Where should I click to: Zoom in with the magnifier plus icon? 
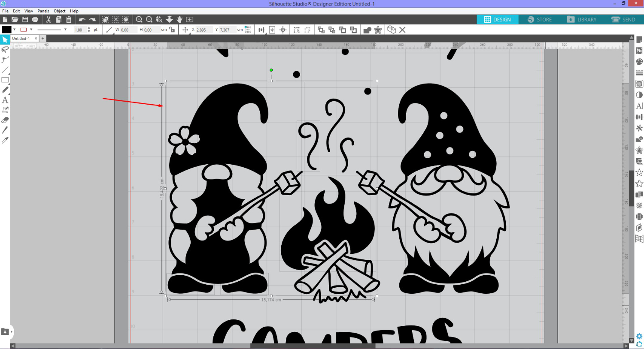click(x=139, y=19)
